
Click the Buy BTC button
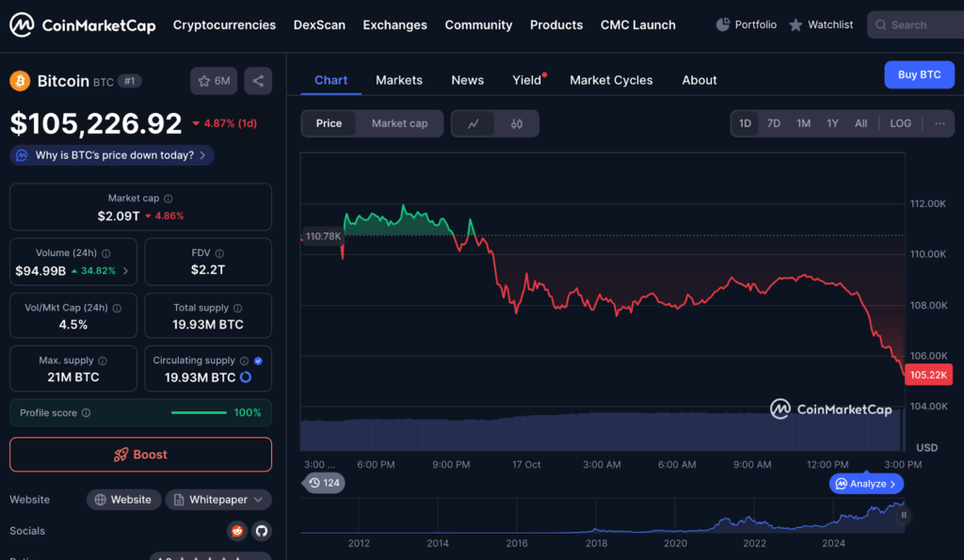tap(919, 74)
